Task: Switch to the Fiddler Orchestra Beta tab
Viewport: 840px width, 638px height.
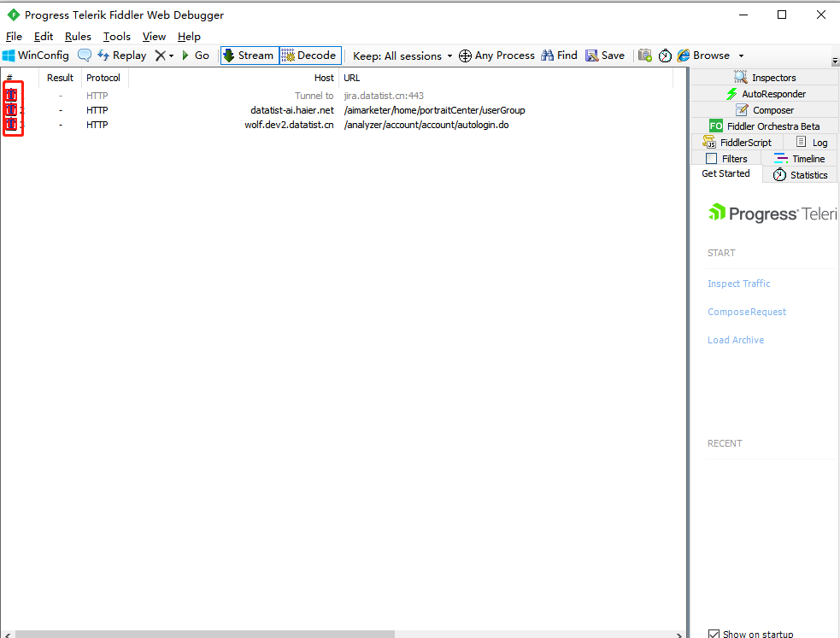Action: [765, 126]
